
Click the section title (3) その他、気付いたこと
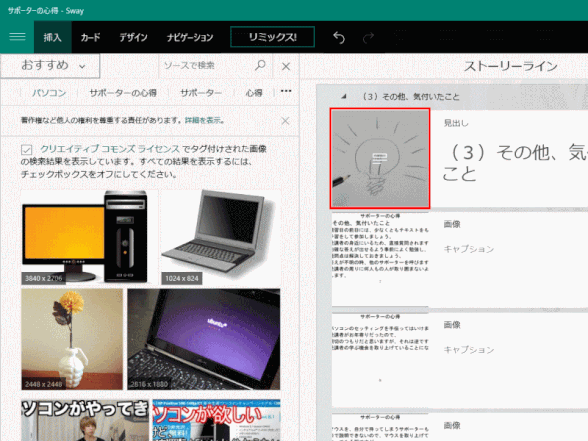coord(411,97)
